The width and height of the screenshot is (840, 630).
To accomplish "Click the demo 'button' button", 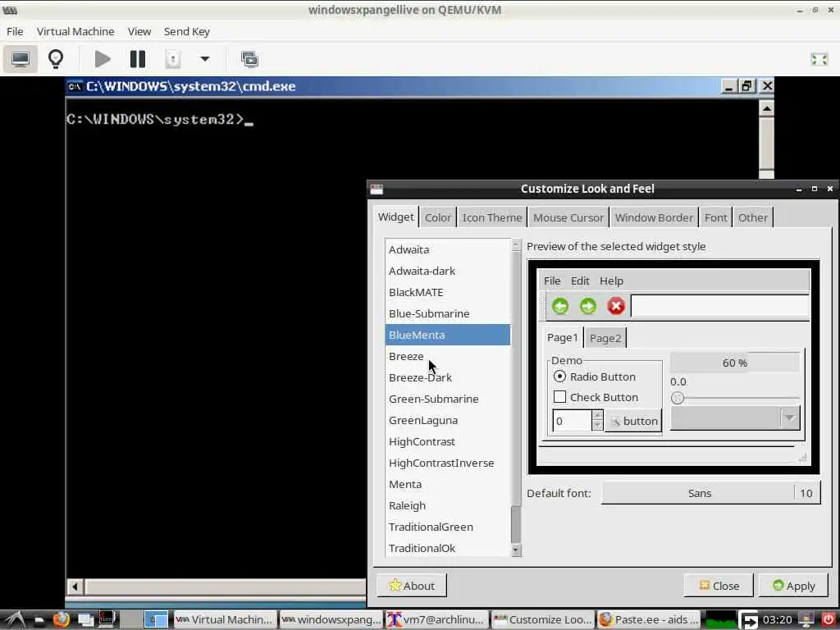I will (x=633, y=421).
